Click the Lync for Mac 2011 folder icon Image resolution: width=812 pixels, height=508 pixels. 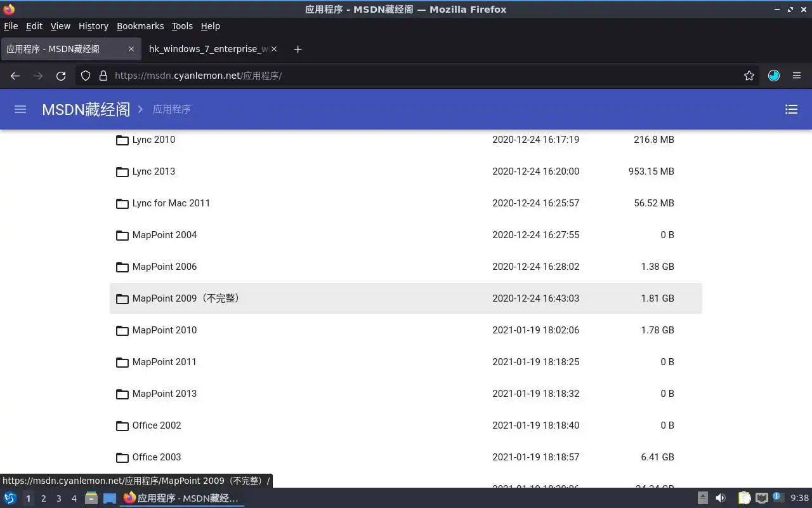(122, 204)
